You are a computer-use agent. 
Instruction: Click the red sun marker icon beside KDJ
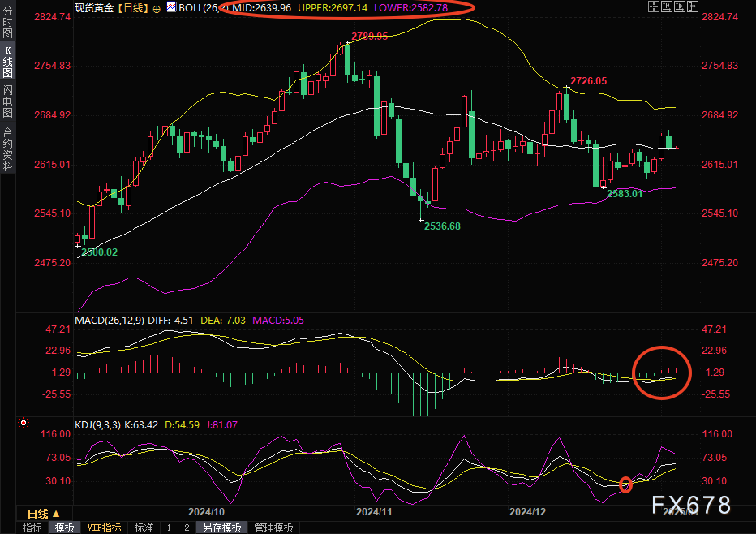[x=23, y=424]
